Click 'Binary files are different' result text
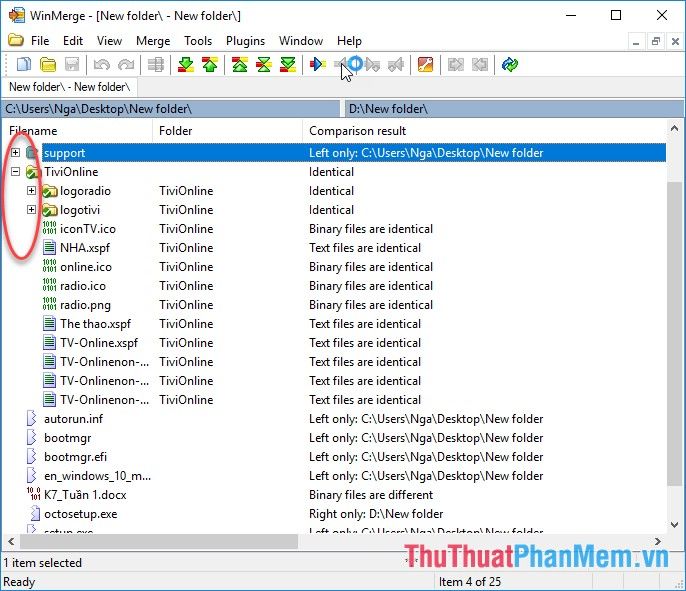686x591 pixels. tap(371, 495)
